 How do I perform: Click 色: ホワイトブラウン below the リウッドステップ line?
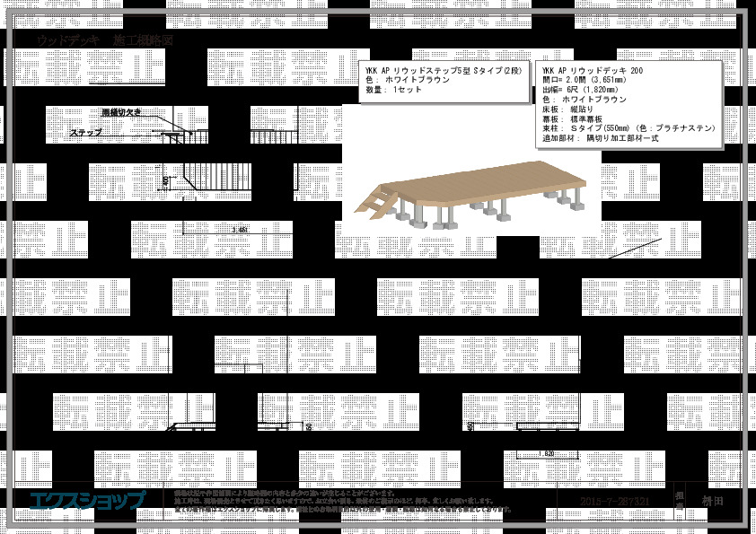[x=408, y=80]
